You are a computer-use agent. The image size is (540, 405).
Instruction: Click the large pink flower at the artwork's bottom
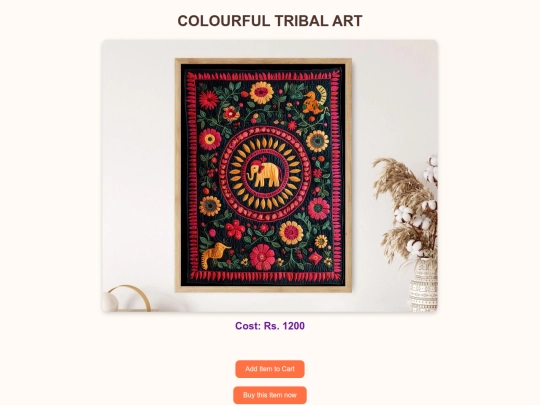click(x=262, y=257)
